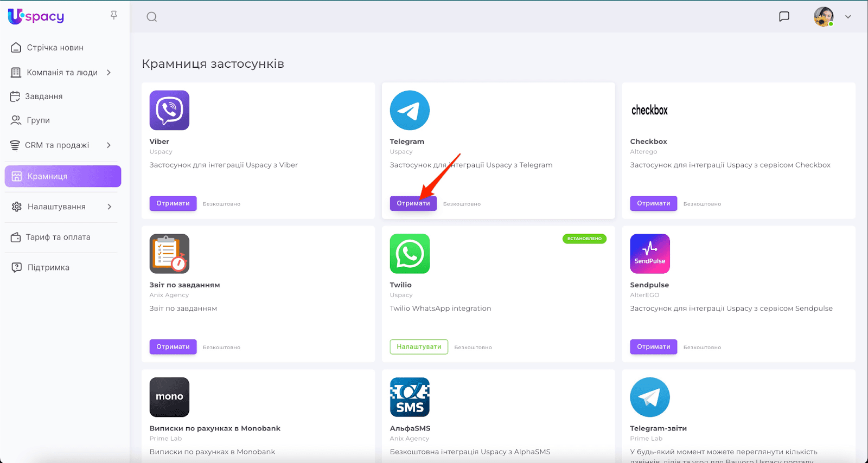The width and height of the screenshot is (868, 463).
Task: Select Крамниця in the sidebar
Action: [x=63, y=176]
